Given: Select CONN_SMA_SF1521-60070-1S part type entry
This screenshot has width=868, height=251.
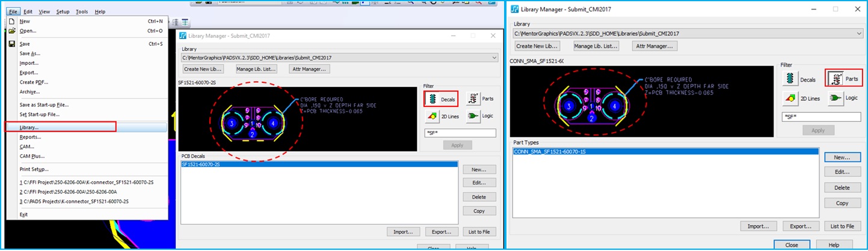Looking at the screenshot, I should 550,153.
